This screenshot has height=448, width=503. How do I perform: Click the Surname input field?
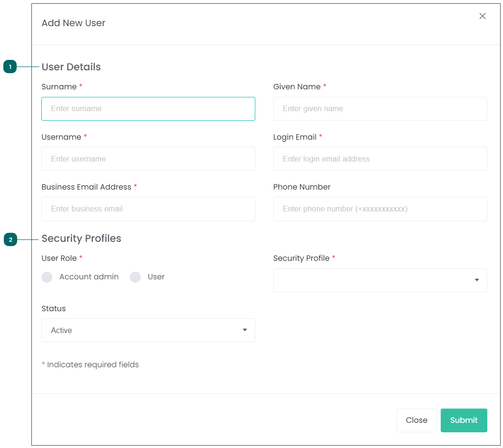[x=148, y=109]
